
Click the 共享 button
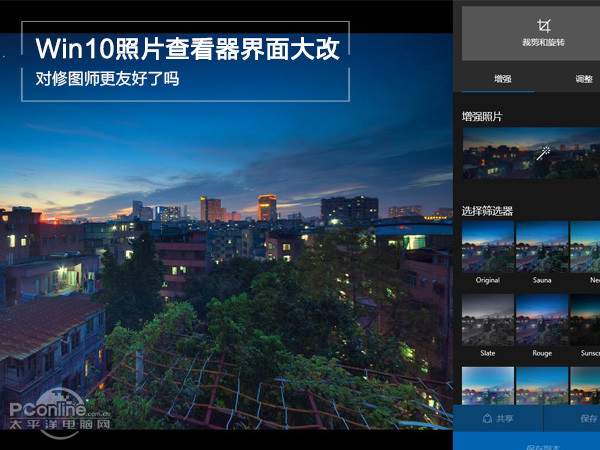pyautogui.click(x=498, y=419)
